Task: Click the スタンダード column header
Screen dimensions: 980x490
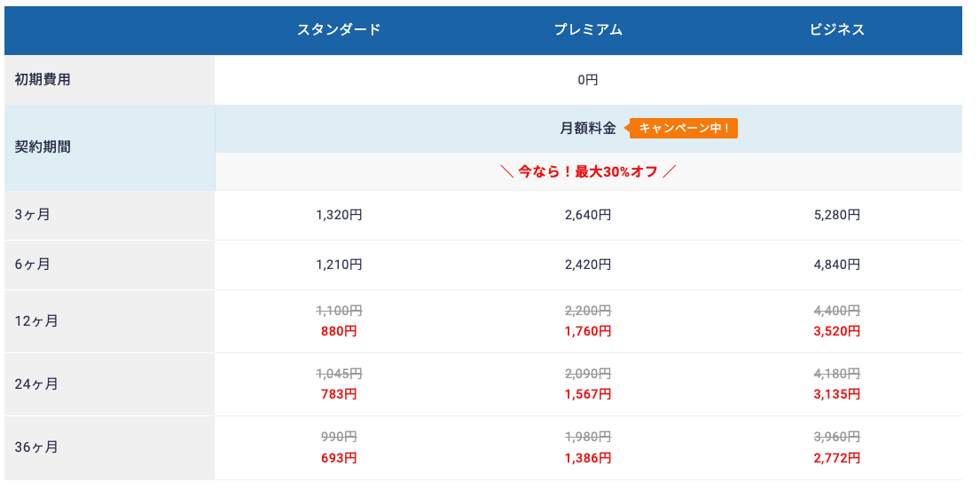Action: 339,29
